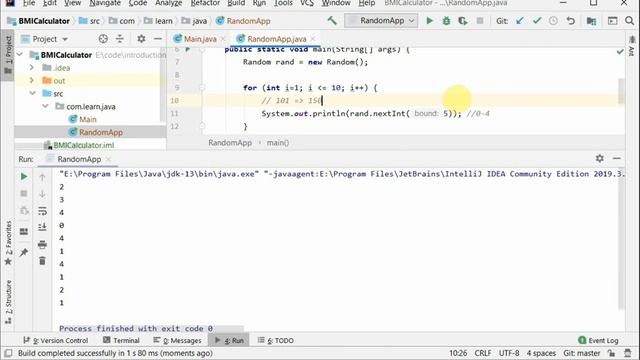Hide the Project tool window
This screenshot has width=640, height=360.
point(158,39)
